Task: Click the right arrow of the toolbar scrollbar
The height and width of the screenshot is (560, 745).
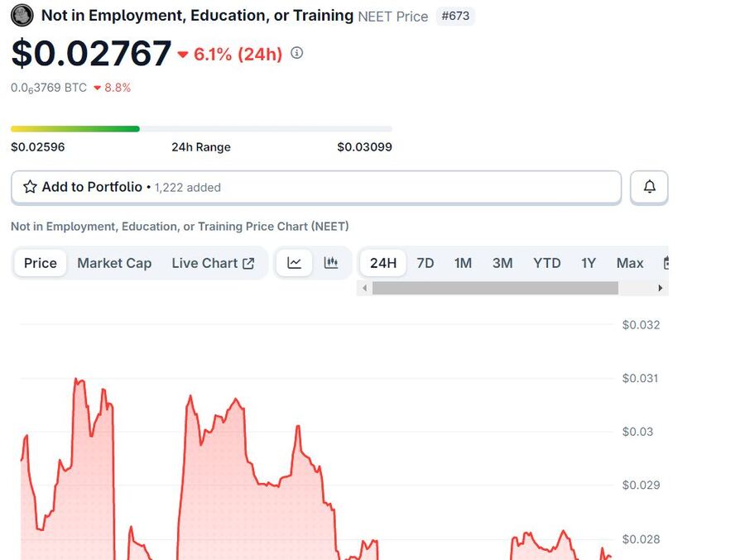Action: 660,287
